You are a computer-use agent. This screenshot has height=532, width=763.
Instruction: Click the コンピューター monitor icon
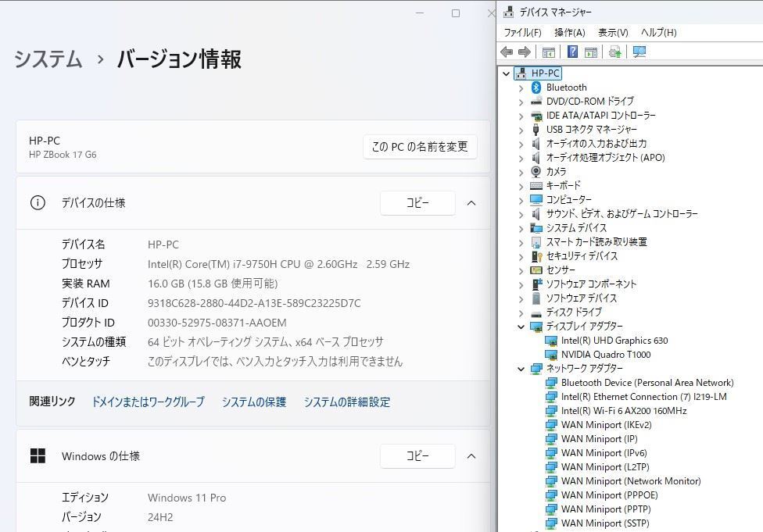click(x=536, y=200)
